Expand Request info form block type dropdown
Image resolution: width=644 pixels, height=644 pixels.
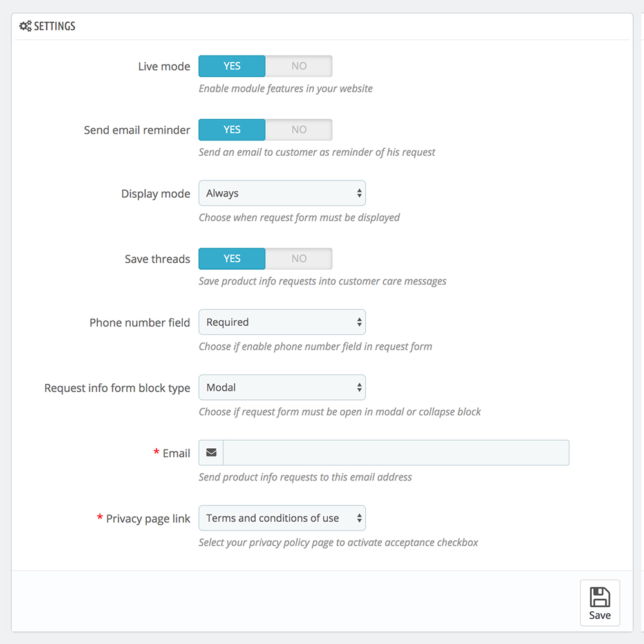[x=282, y=388]
